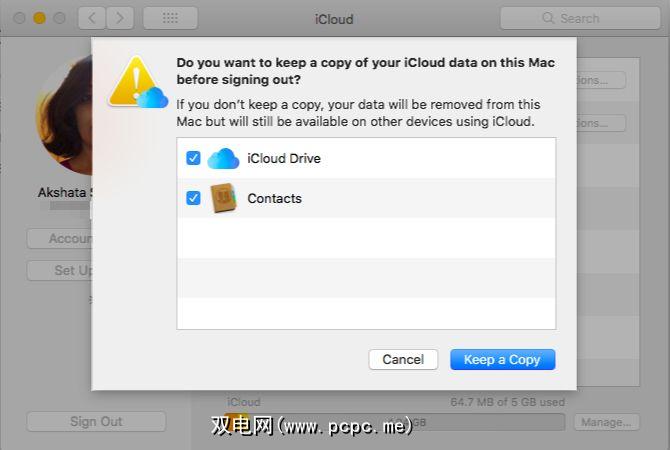
Task: Click the Contacts address book icon
Action: (x=223, y=198)
